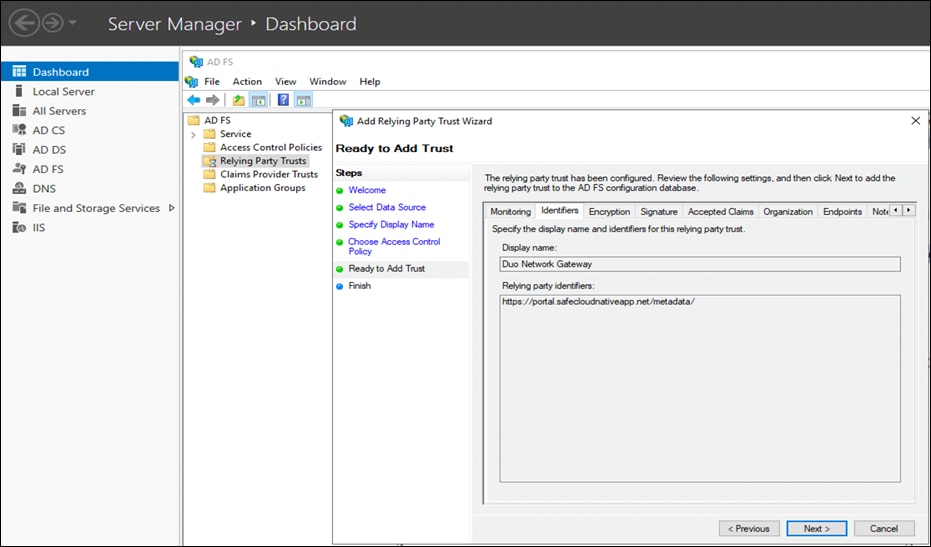Open the Action menu
This screenshot has height=547, width=931.
click(x=247, y=82)
